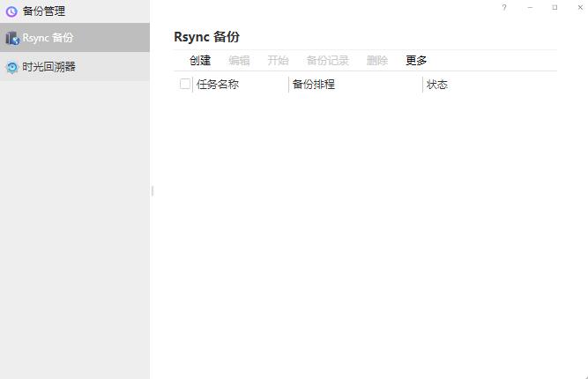Viewport: 588px width, 379px height.
Task: Click the backup management clock icon
Action: (x=11, y=11)
